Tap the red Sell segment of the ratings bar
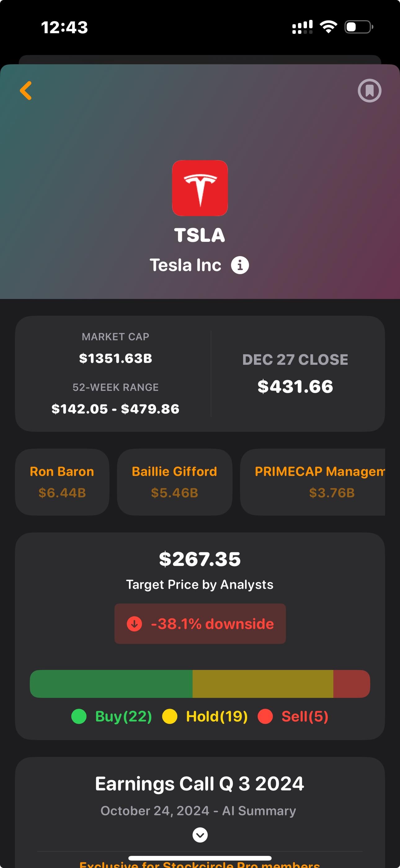400x868 pixels. [x=352, y=684]
